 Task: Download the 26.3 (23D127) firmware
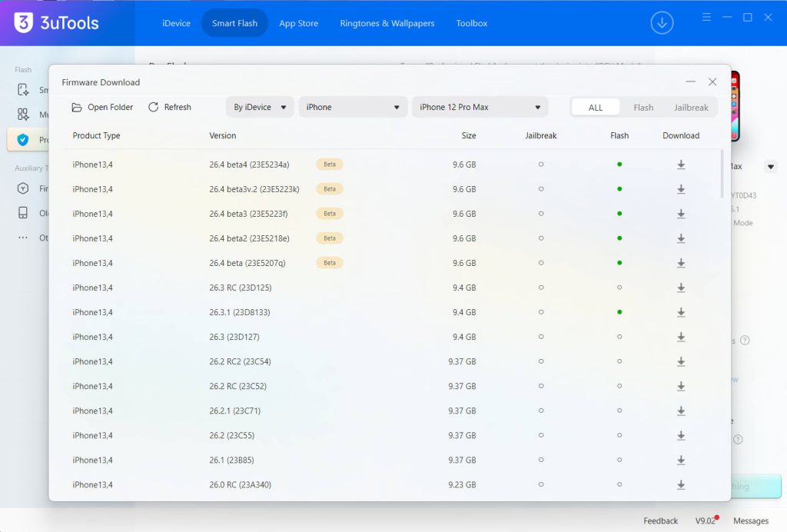(x=681, y=337)
